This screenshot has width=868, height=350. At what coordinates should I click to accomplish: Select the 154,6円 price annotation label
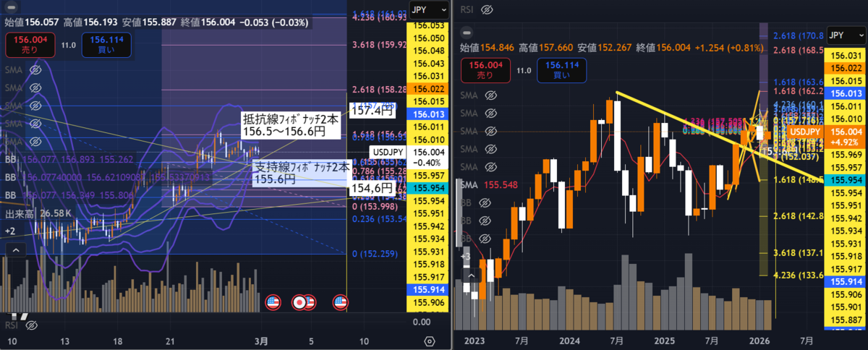click(373, 188)
